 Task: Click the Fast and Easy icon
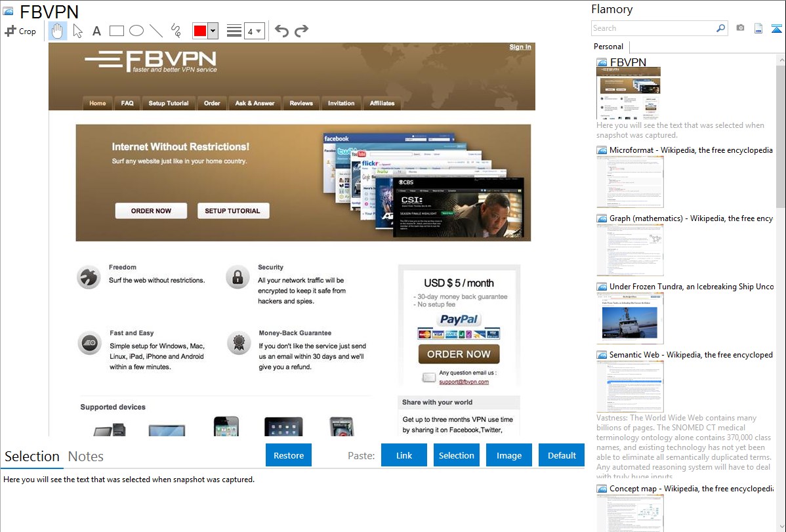point(90,343)
